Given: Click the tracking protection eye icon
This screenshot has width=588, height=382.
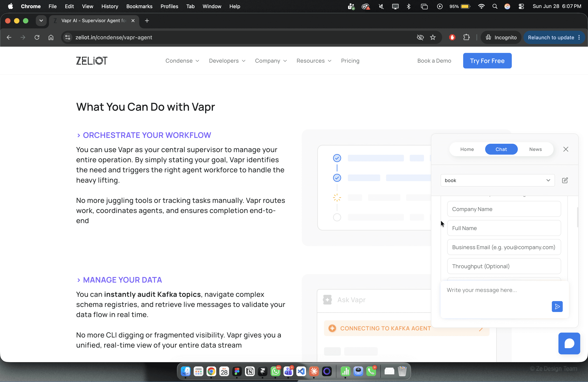Looking at the screenshot, I should click(x=420, y=37).
